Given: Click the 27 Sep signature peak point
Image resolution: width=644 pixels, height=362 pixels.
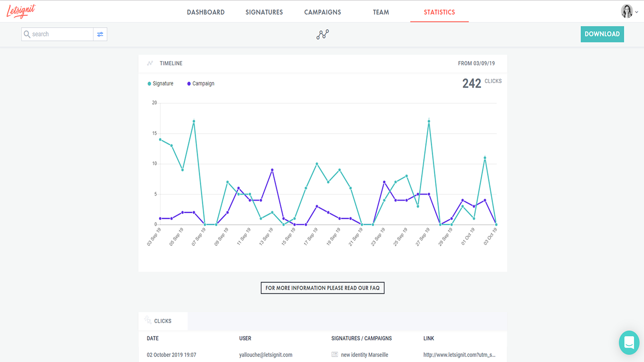Looking at the screenshot, I should (429, 121).
